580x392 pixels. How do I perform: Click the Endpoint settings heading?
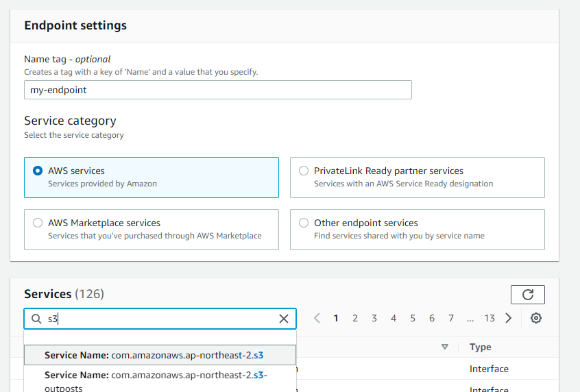pyautogui.click(x=75, y=25)
